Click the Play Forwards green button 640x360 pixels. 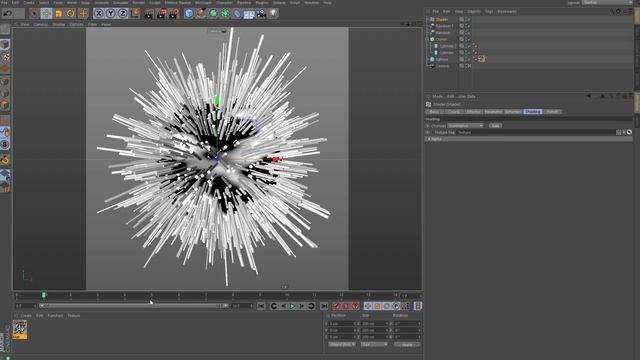[292, 306]
